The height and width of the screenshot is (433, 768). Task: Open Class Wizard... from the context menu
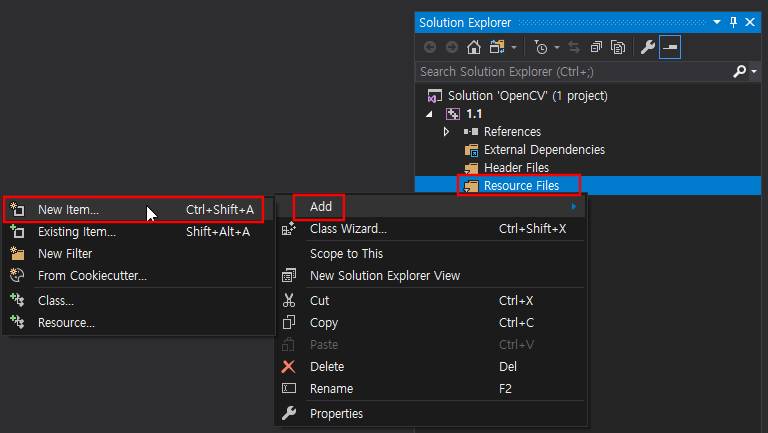point(347,229)
